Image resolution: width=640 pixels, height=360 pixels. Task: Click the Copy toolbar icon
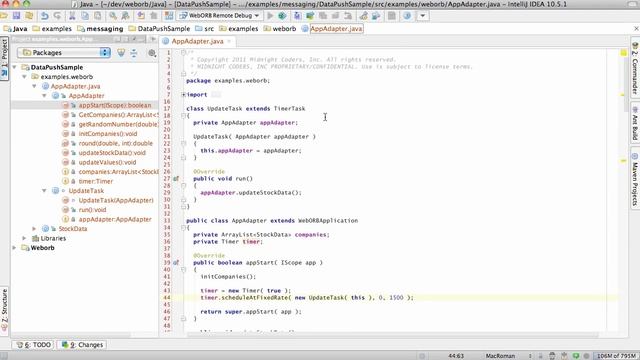85,16
